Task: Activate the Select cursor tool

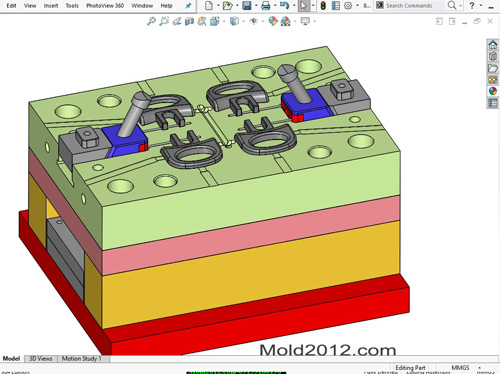Action: 304,6
